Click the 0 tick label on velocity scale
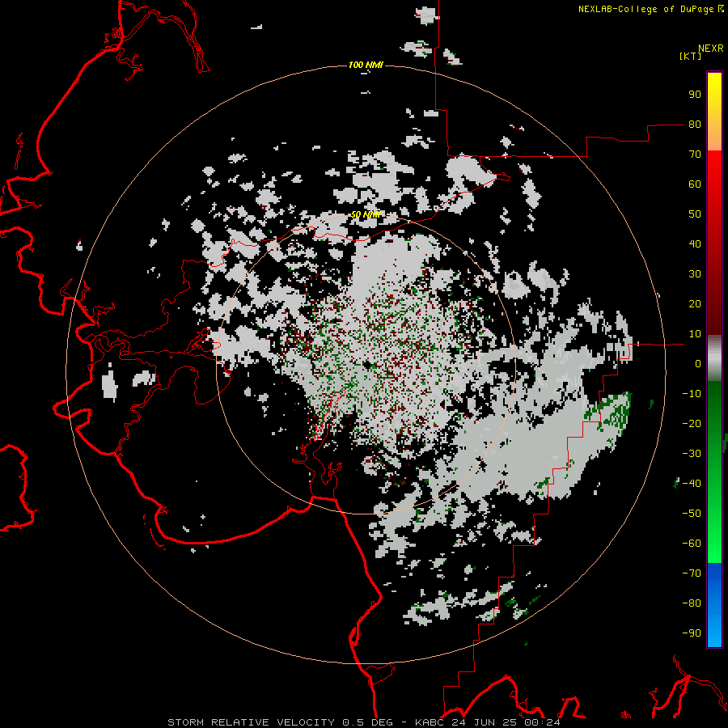Image resolution: width=728 pixels, height=728 pixels. click(698, 364)
